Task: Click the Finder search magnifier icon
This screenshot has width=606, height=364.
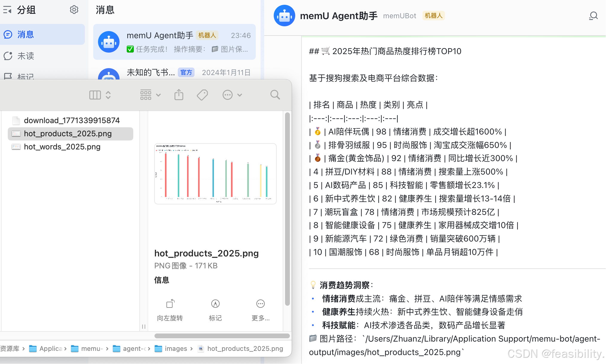Action: pos(275,95)
